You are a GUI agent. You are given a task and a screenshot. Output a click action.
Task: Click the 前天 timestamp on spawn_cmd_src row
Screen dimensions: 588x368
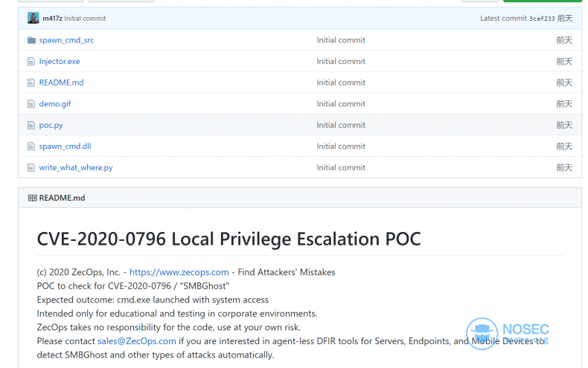point(564,40)
